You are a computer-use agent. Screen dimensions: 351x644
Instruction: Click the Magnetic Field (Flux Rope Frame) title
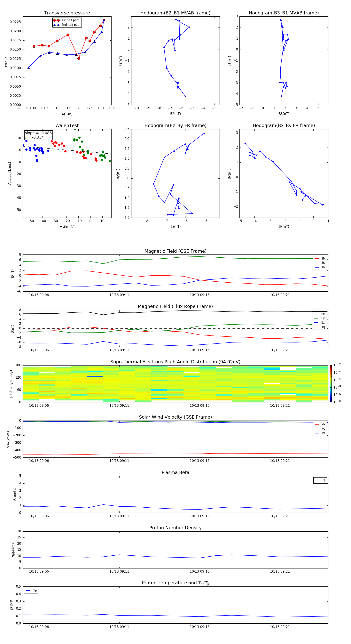(175, 307)
